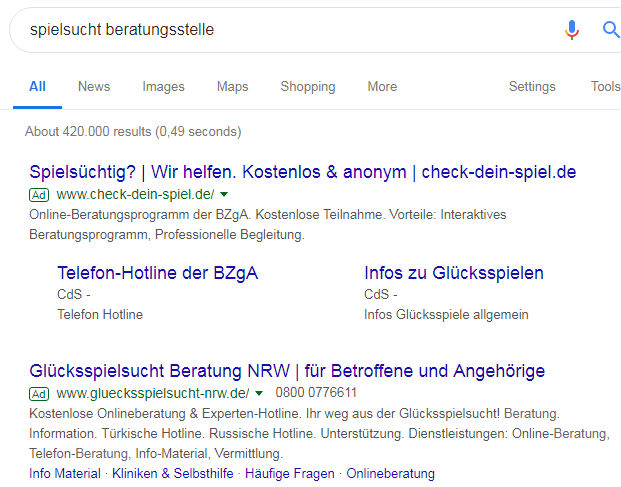Open the Glücksspielsucht Beratung NRW ad headline

click(x=287, y=371)
